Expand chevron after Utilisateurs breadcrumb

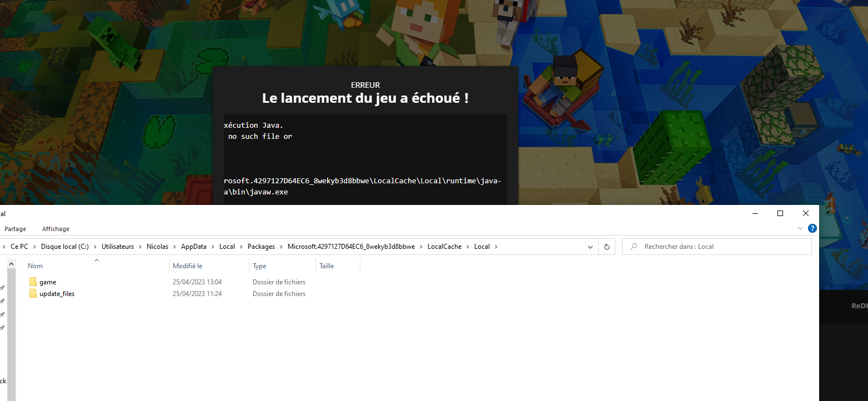click(x=140, y=247)
